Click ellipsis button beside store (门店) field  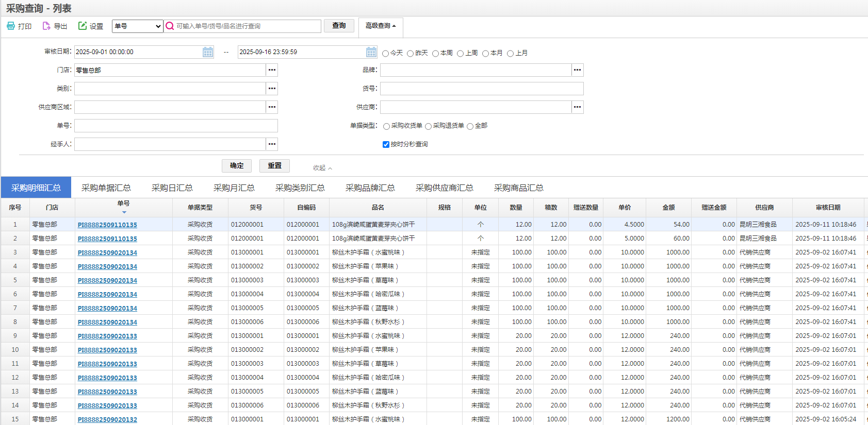[272, 70]
